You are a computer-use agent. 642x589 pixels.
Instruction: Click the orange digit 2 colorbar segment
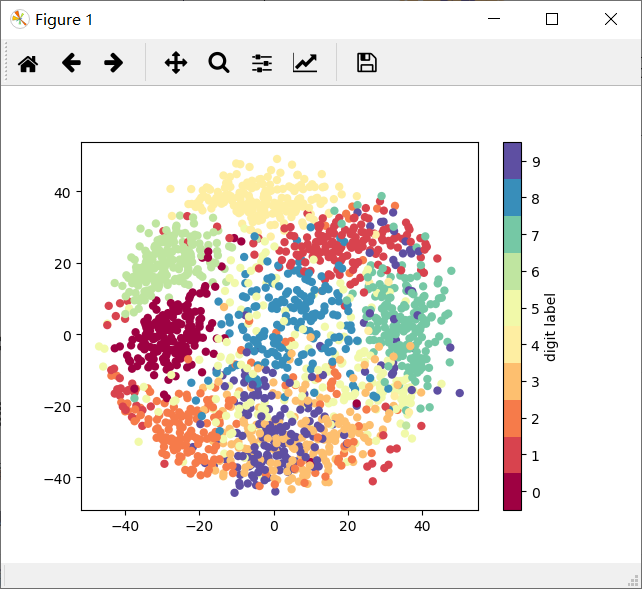(512, 418)
